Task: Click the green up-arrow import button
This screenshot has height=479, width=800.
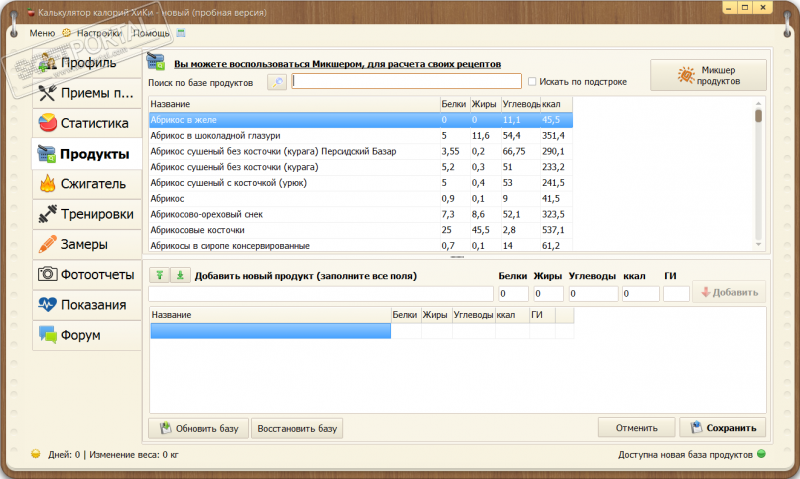Action: click(159, 275)
